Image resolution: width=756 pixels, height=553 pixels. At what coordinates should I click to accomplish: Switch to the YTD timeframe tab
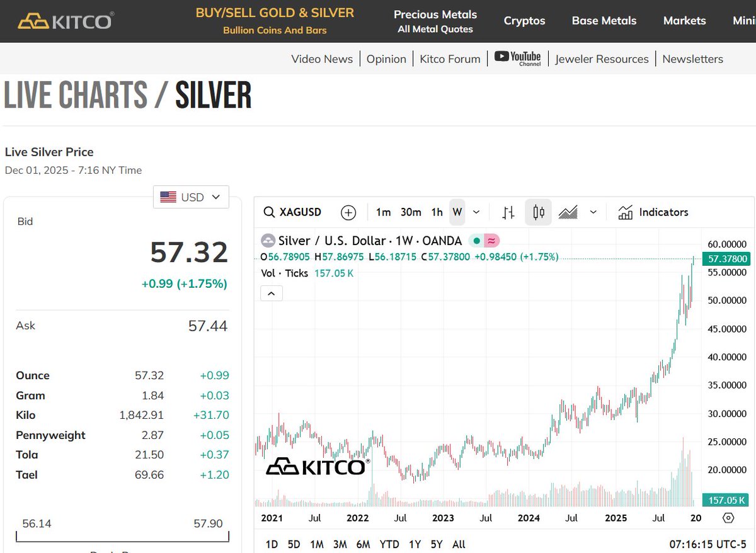pyautogui.click(x=389, y=544)
